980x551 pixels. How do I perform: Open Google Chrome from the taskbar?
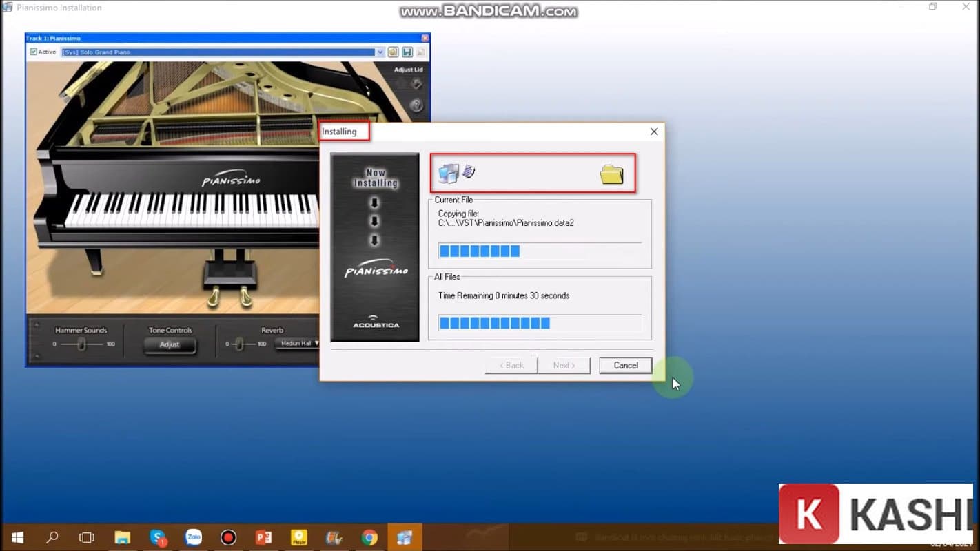pyautogui.click(x=369, y=537)
